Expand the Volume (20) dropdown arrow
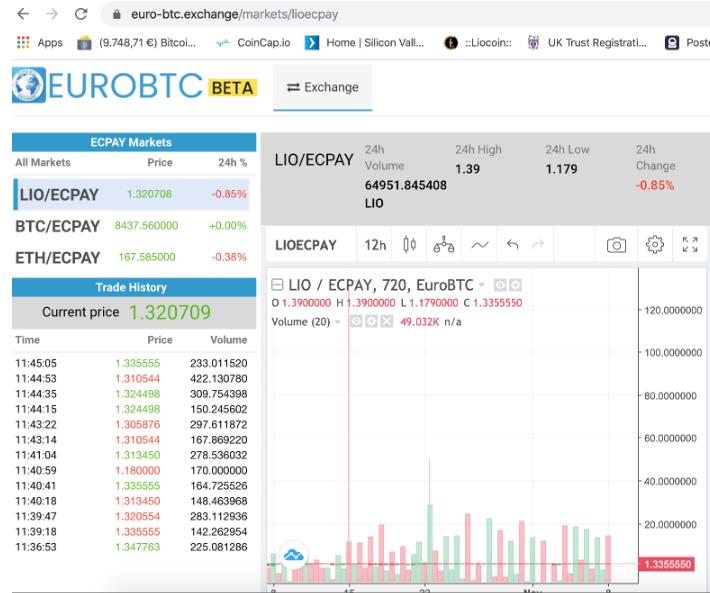Image resolution: width=710 pixels, height=593 pixels. tap(337, 322)
